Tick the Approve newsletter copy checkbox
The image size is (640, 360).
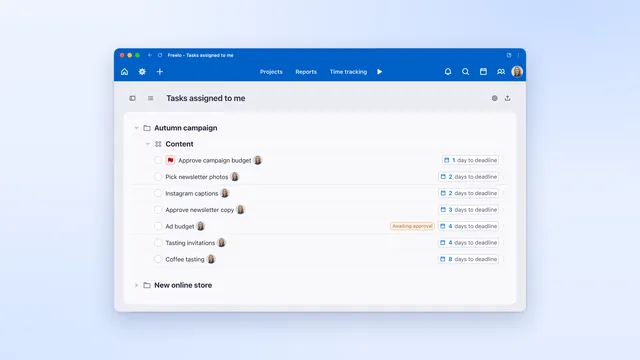tap(158, 210)
